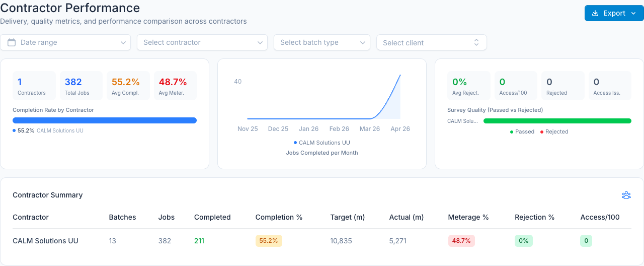The width and height of the screenshot is (644, 266).
Task: Click the Apr 26 chart axis label
Action: pos(400,129)
